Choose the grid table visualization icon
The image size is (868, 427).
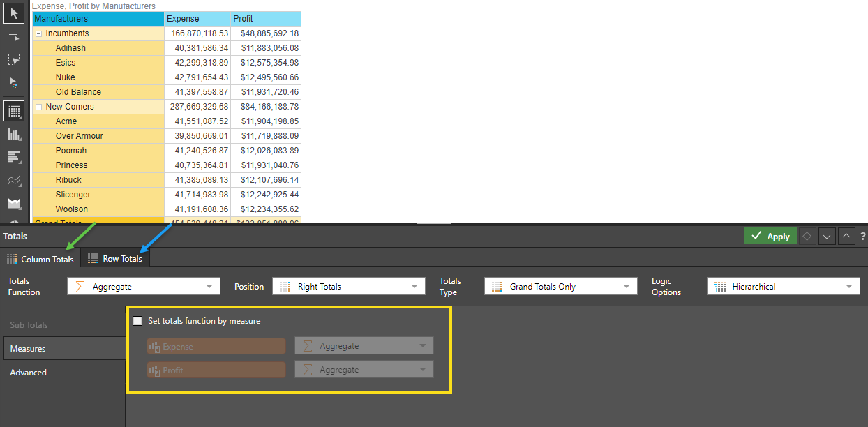[13, 111]
